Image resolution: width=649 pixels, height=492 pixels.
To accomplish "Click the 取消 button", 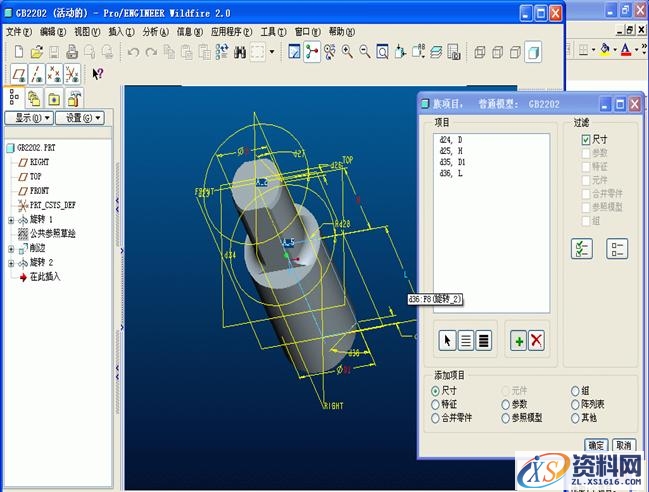I will point(624,445).
